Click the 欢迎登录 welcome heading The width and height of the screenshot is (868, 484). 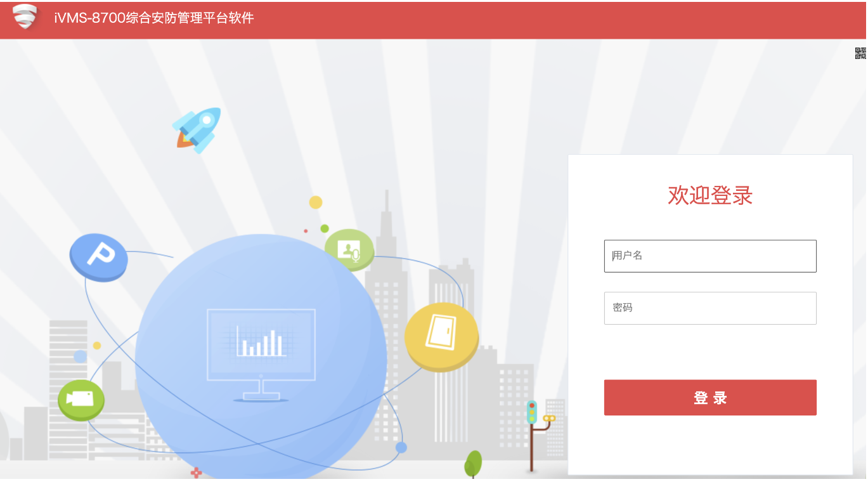tap(710, 195)
